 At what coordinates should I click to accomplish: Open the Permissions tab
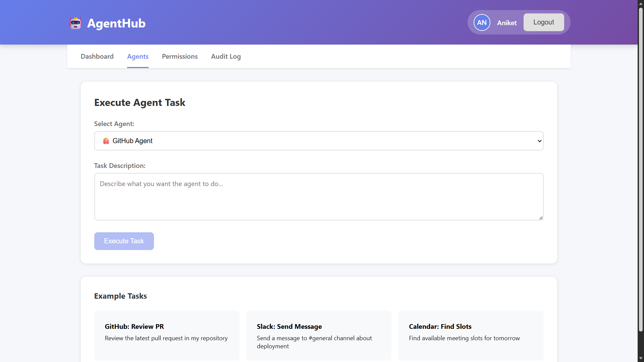180,56
